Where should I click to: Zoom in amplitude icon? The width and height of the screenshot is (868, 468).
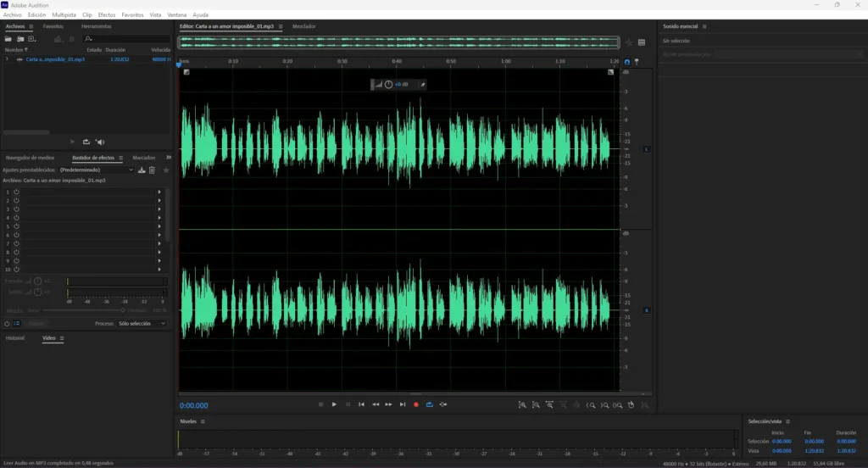[522, 405]
